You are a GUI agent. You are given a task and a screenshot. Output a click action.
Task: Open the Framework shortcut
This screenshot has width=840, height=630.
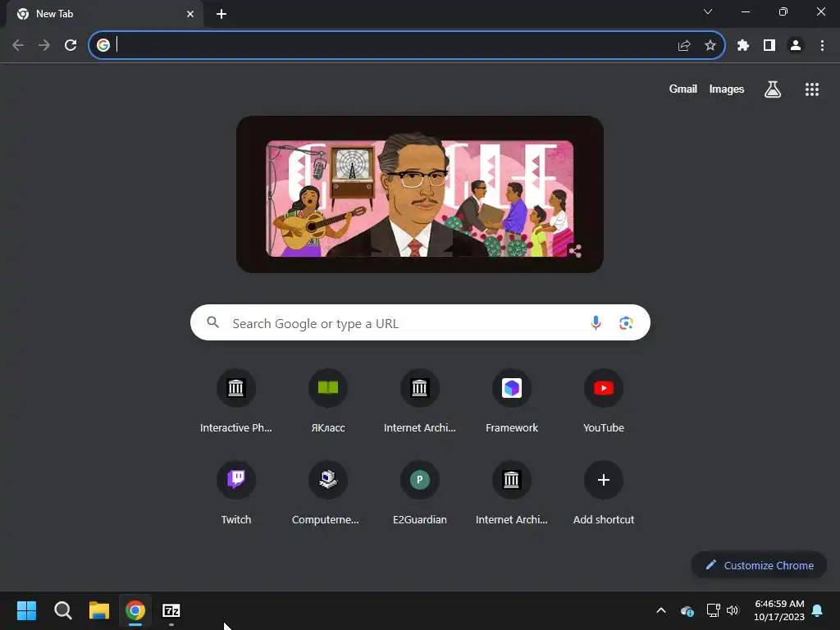512,400
